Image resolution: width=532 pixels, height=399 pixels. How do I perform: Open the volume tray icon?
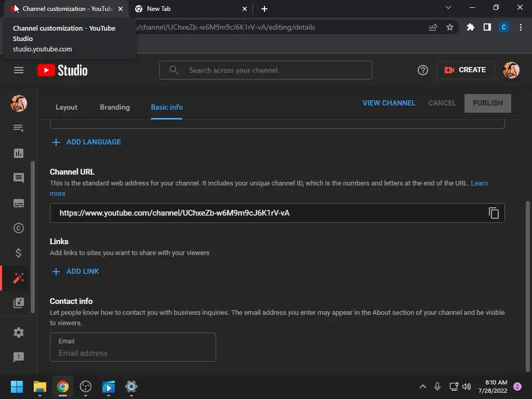pyautogui.click(x=467, y=387)
